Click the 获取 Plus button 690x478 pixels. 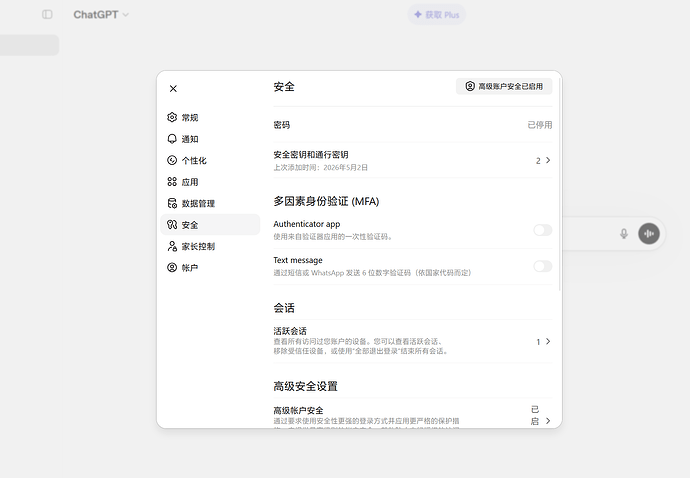click(x=437, y=15)
